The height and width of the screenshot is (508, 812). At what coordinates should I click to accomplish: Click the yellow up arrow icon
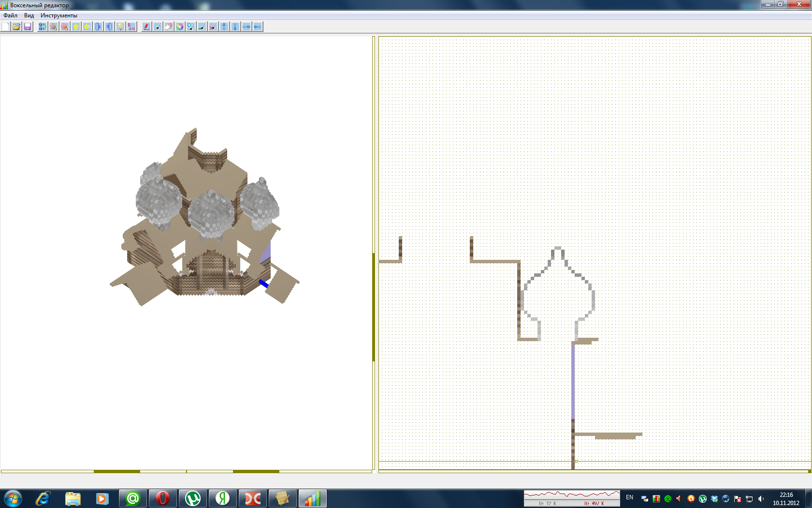pyautogui.click(x=76, y=27)
